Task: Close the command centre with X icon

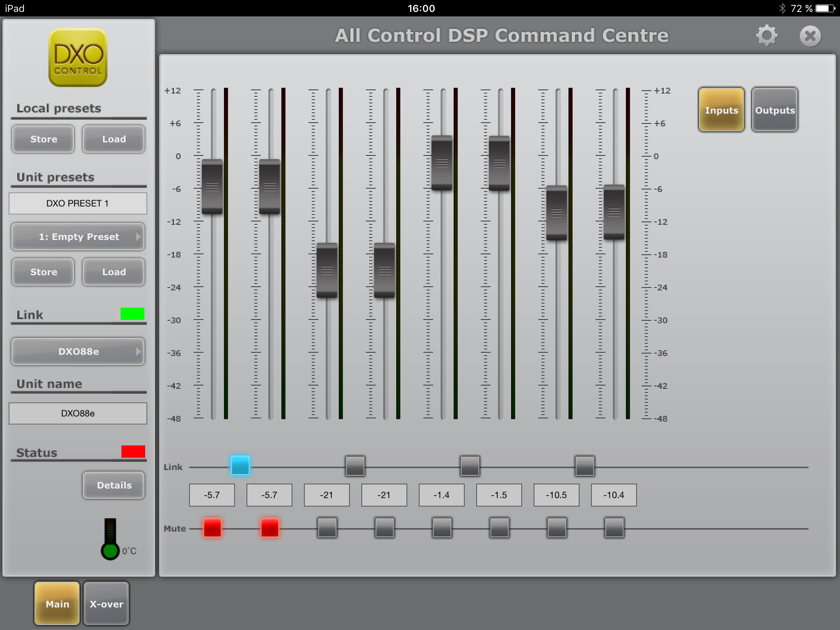Action: click(810, 36)
